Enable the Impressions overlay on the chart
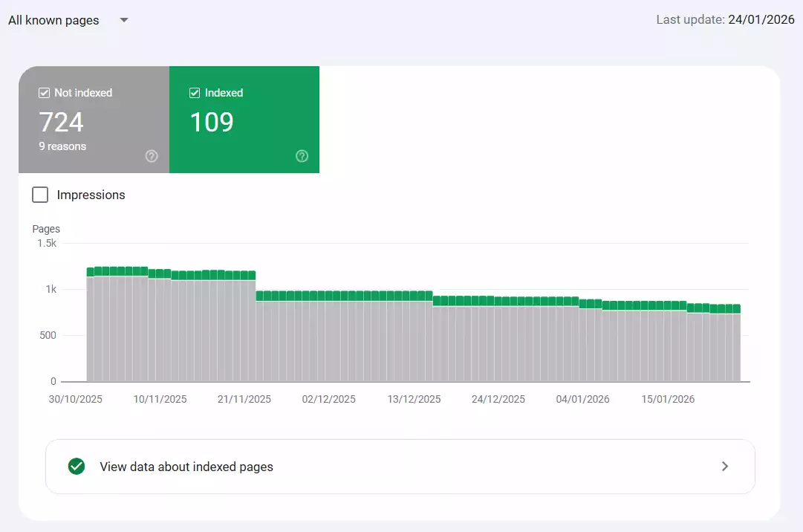 pos(40,194)
